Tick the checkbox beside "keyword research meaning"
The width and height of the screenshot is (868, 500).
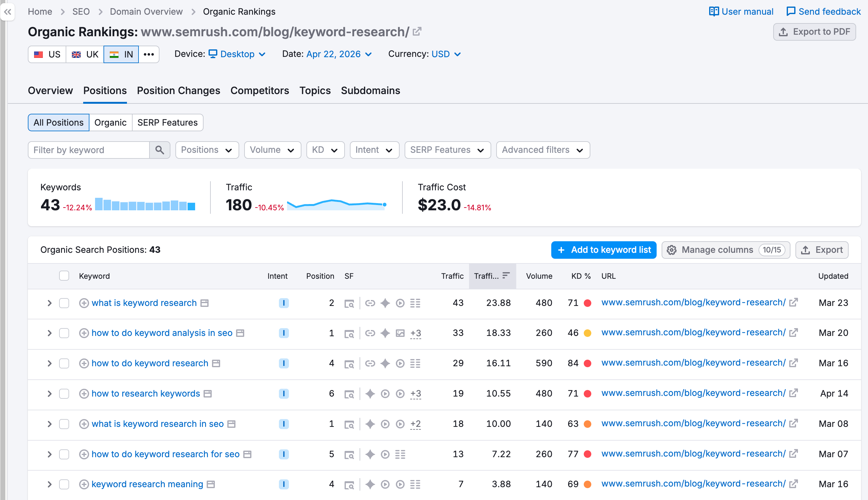[64, 484]
